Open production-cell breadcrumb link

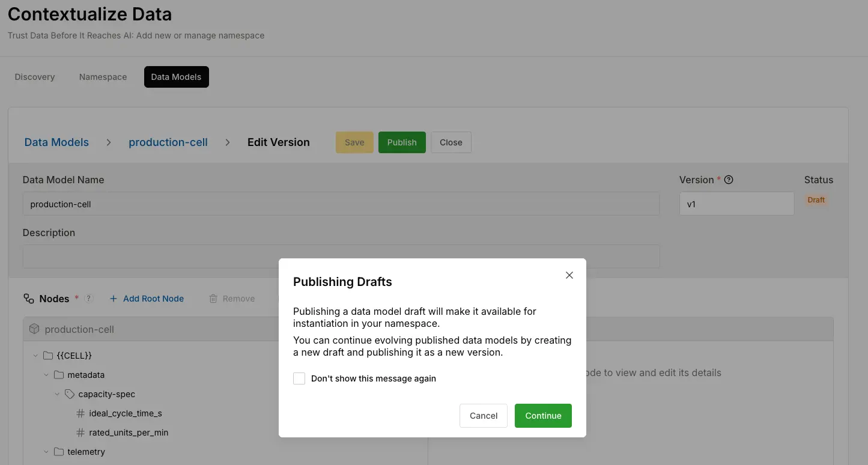tap(168, 142)
